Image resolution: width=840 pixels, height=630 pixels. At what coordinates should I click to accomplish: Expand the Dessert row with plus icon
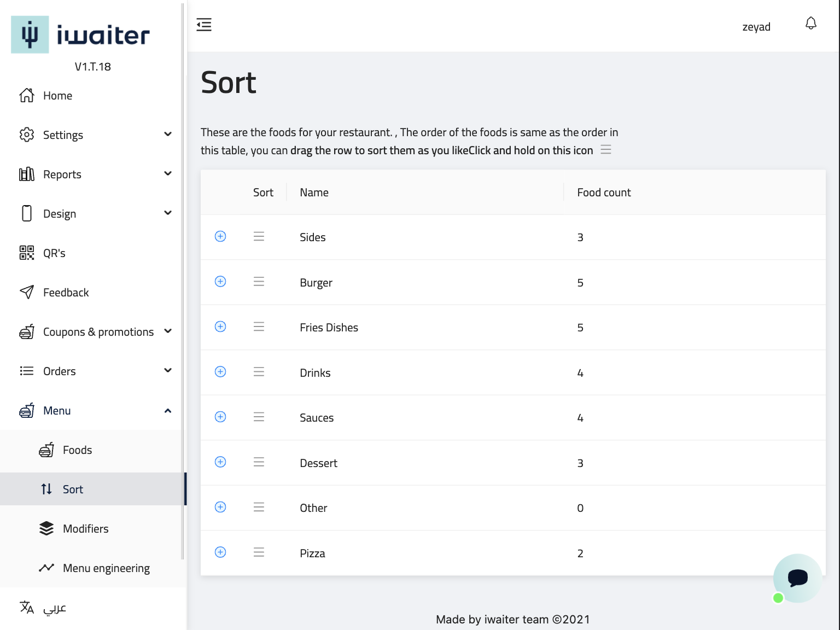tap(220, 462)
